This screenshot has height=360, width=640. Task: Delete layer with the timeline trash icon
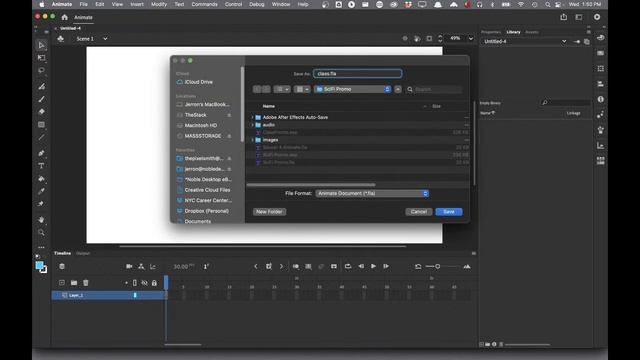pos(86,282)
